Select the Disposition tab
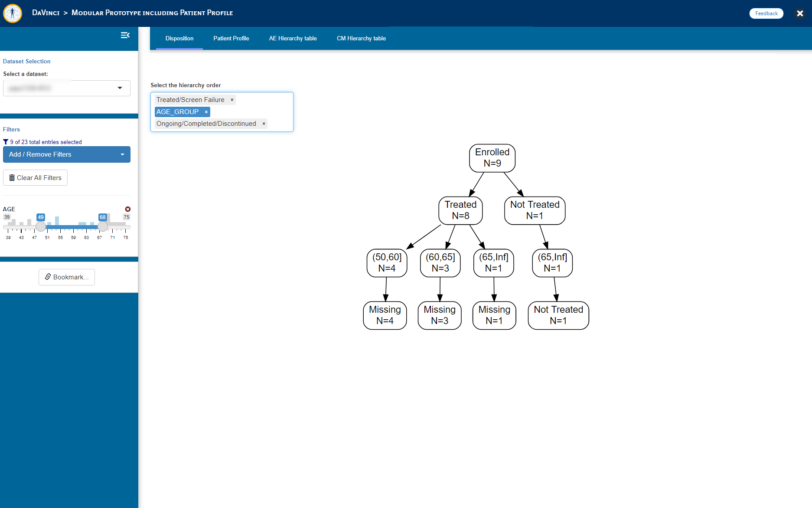Image resolution: width=812 pixels, height=508 pixels. click(179, 38)
